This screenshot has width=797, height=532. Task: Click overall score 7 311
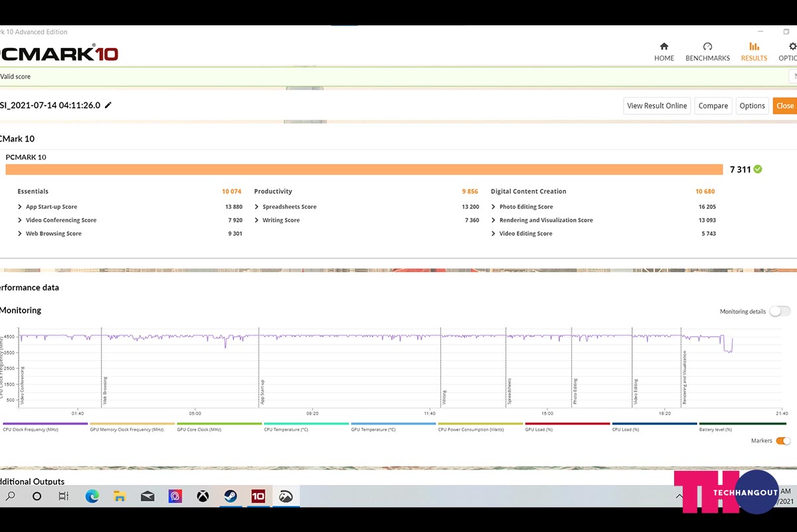tap(740, 169)
